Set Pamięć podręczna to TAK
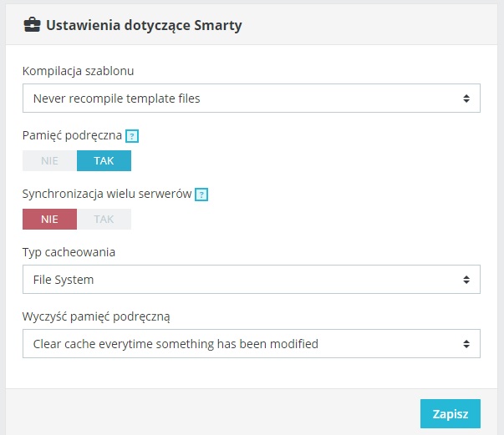Screen dimensions: 504x435 pos(104,160)
